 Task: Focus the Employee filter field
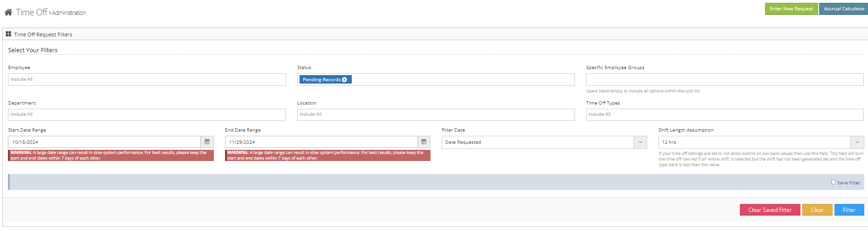[147, 80]
